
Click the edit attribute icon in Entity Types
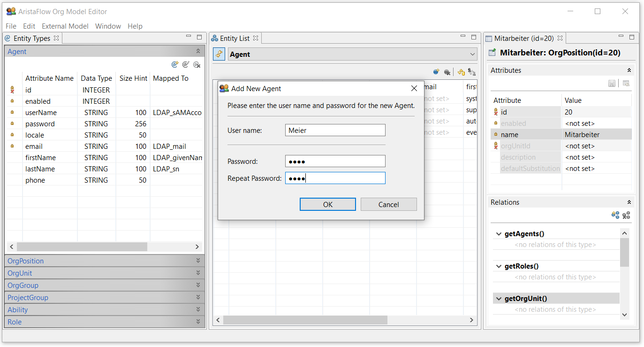tap(186, 64)
